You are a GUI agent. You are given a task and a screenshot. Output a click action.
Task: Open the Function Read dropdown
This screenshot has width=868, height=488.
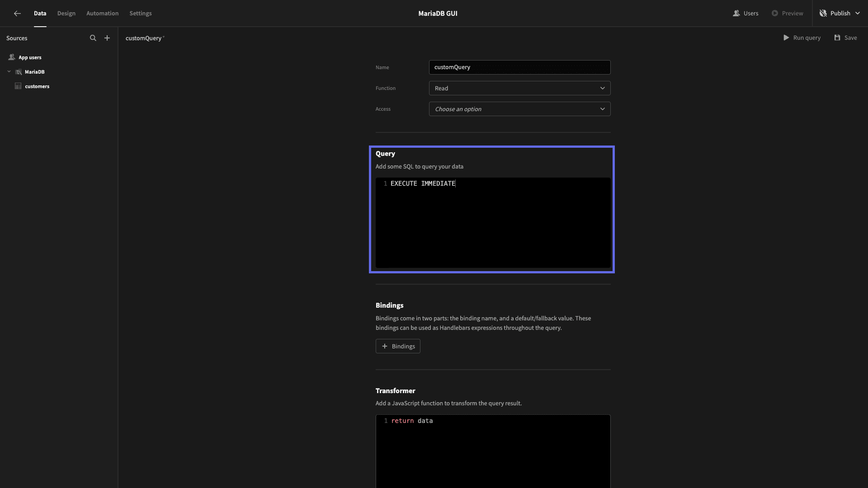519,88
